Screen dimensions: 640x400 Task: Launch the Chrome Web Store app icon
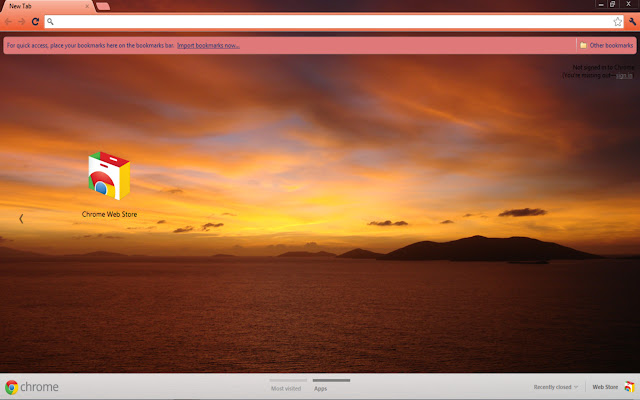(x=109, y=177)
